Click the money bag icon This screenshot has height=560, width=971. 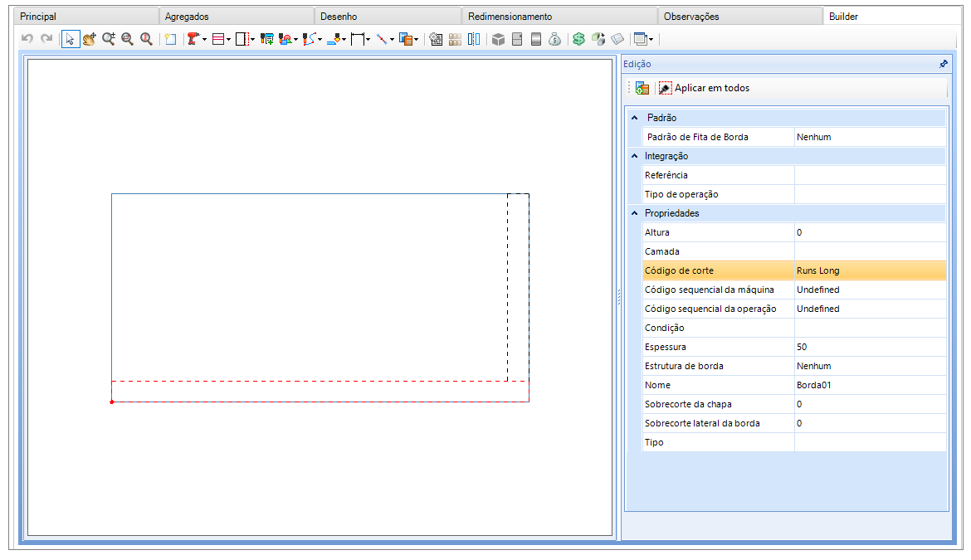(x=555, y=39)
